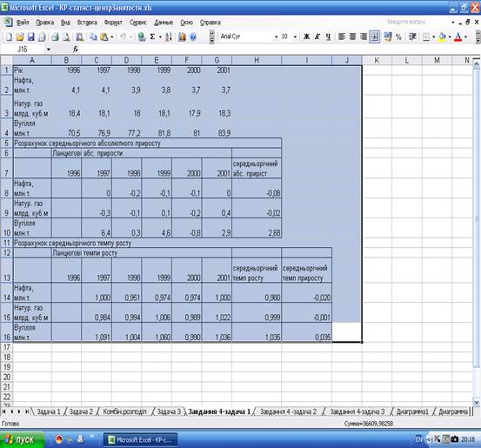This screenshot has width=481, height=448.
Task: Open the Chart Wizard icon
Action: 182,37
